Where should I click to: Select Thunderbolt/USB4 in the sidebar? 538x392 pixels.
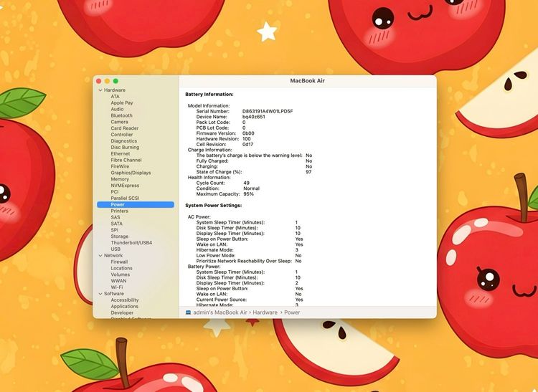(131, 243)
